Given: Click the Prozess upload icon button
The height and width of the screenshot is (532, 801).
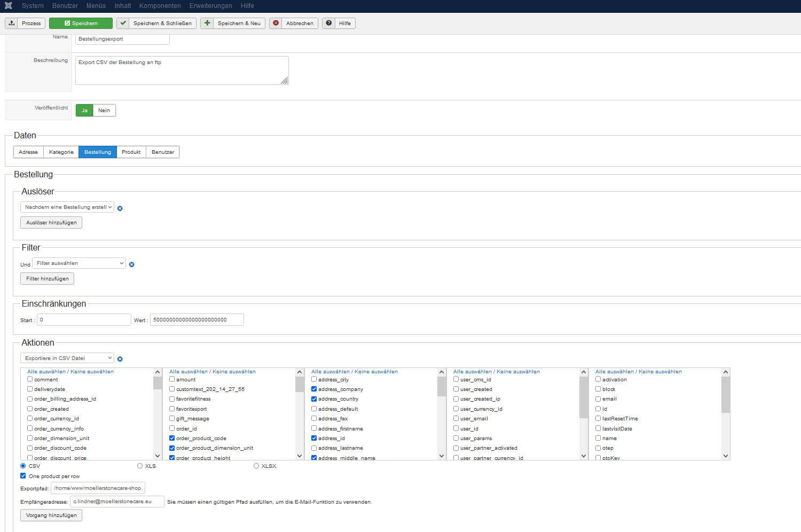Looking at the screenshot, I should 12,24.
